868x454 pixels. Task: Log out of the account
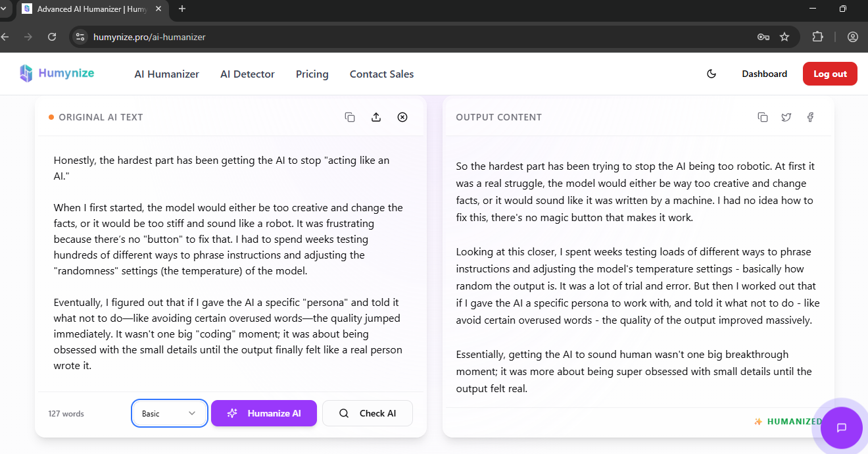[x=830, y=74]
